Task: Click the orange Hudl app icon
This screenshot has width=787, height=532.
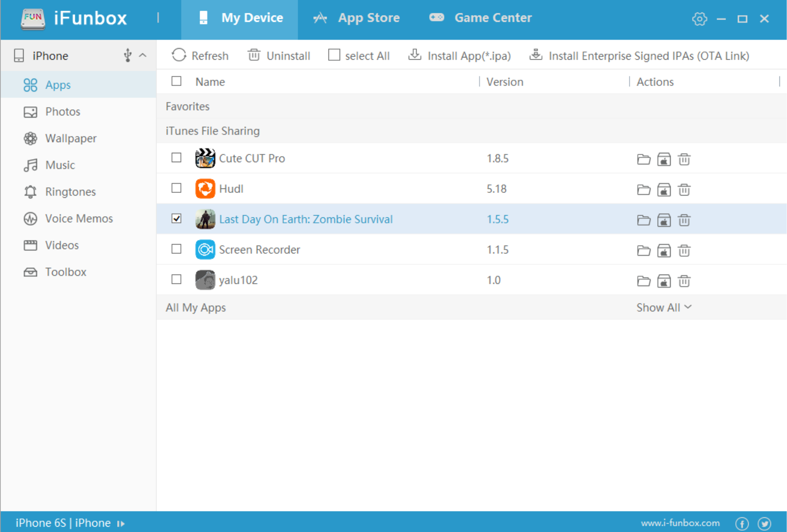Action: pos(205,188)
